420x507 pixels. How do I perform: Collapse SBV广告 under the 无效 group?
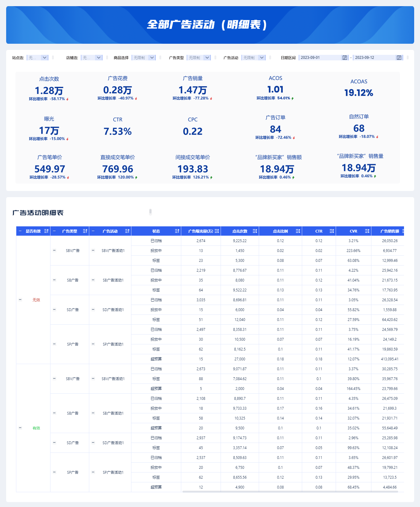point(54,250)
